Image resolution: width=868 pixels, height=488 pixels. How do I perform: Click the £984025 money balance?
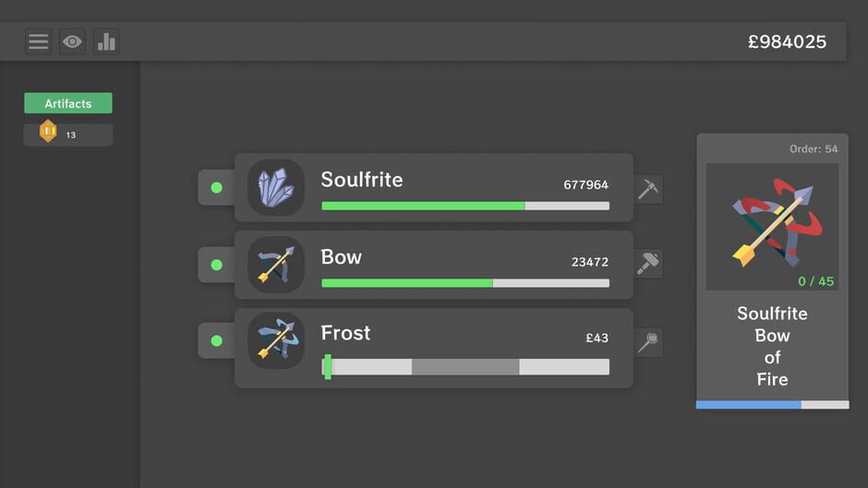pyautogui.click(x=787, y=42)
